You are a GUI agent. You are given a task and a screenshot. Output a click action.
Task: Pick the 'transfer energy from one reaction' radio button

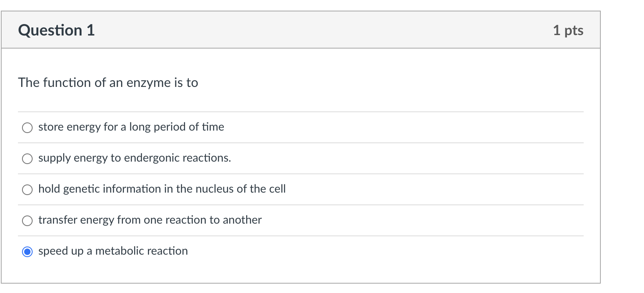click(27, 221)
